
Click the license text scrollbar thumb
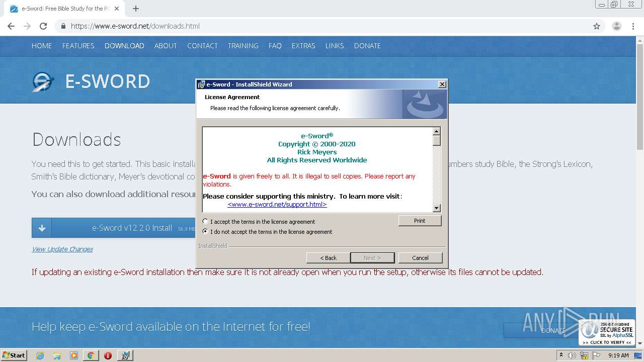click(437, 140)
